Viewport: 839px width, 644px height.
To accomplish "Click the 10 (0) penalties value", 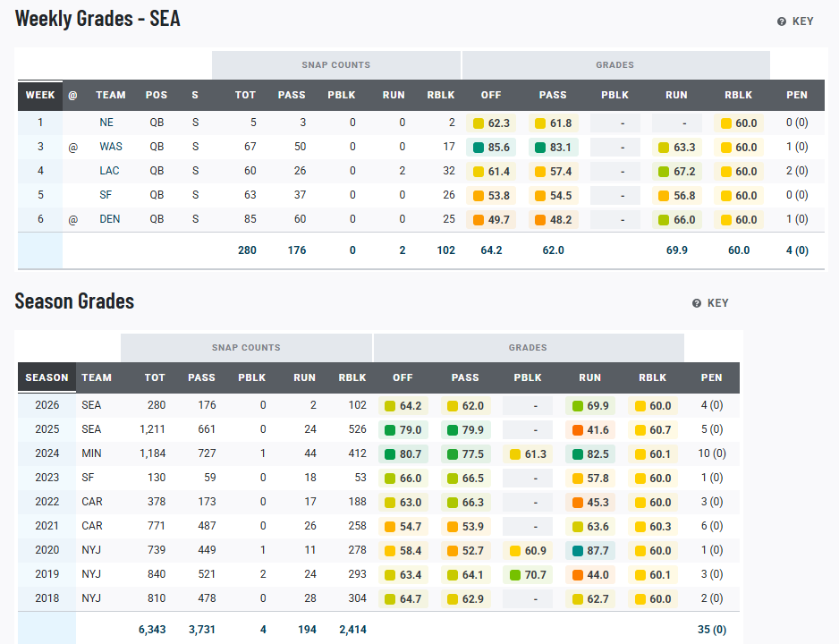I will (712, 453).
